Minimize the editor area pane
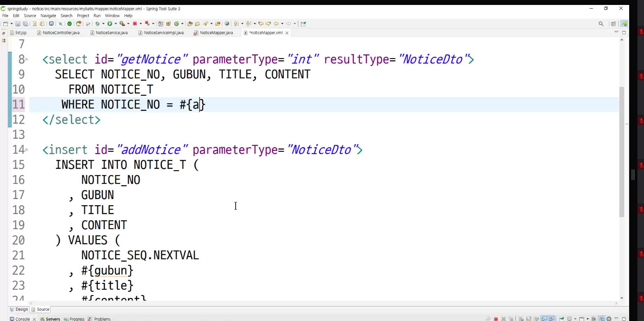 (616, 32)
